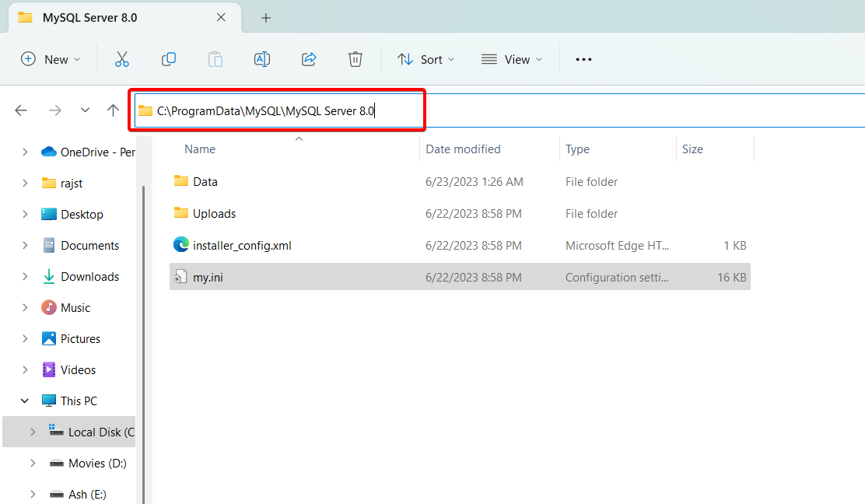The width and height of the screenshot is (865, 504).
Task: Expand Local Disk (C:) in sidebar
Action: 33,432
